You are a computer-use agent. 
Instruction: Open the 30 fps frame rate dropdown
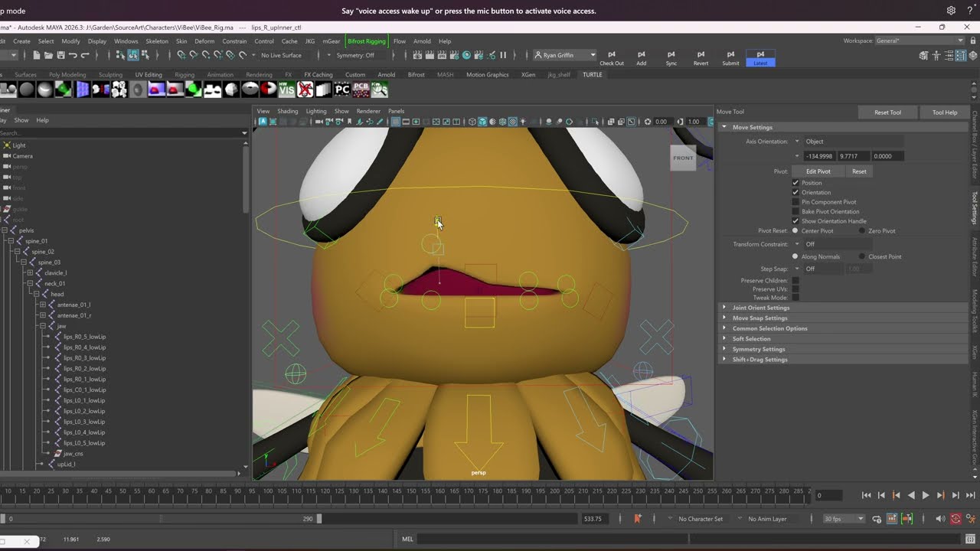point(844,519)
